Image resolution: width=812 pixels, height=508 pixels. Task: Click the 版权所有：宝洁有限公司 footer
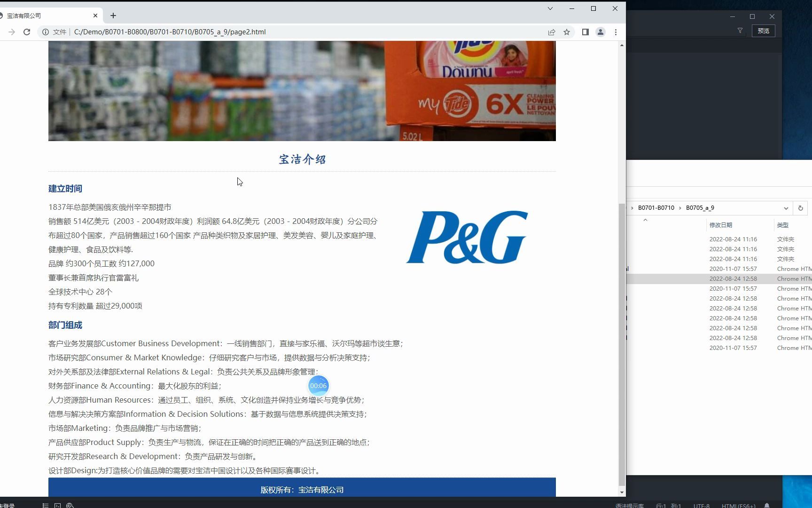(x=302, y=490)
